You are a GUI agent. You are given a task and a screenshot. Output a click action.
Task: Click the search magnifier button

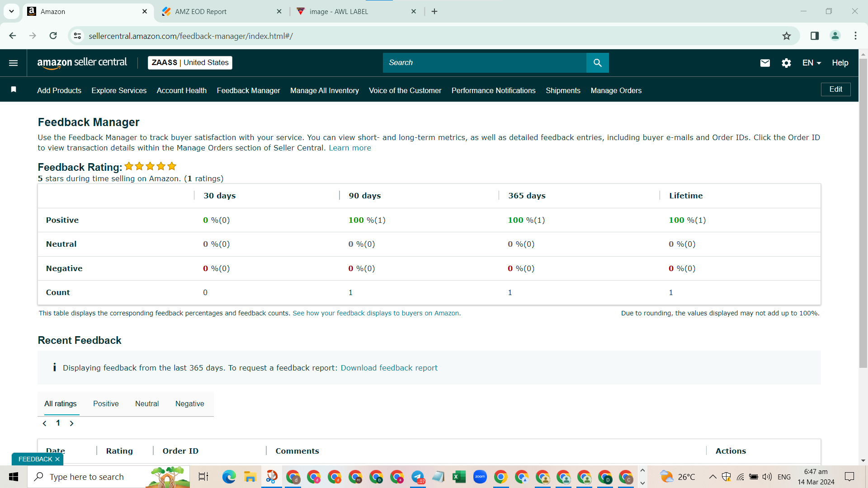tap(597, 63)
